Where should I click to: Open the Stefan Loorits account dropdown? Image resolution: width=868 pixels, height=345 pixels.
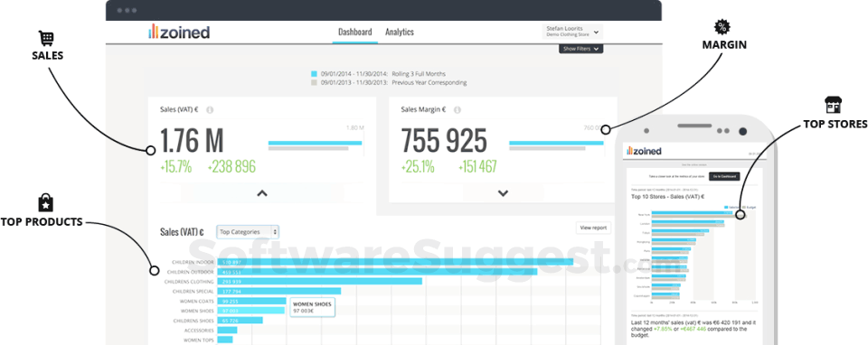coord(572,31)
